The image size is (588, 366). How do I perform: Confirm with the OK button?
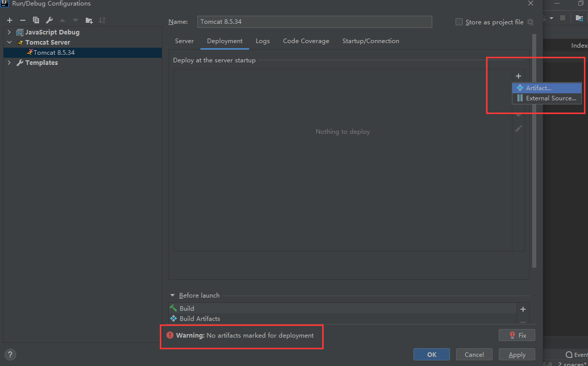click(432, 354)
